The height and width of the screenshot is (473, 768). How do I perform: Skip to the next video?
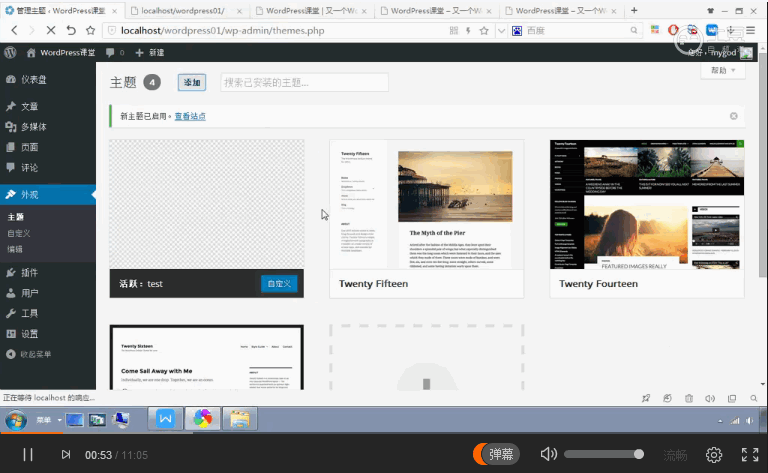point(66,455)
